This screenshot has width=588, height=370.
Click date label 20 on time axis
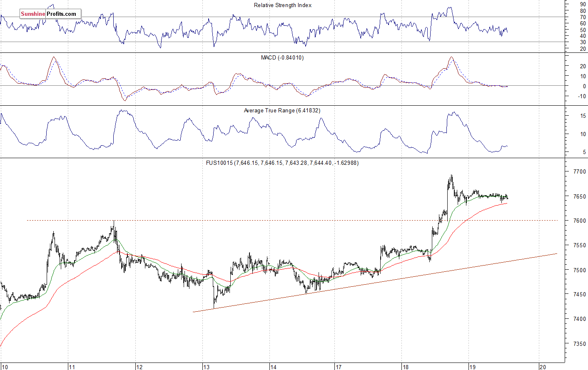pyautogui.click(x=543, y=367)
